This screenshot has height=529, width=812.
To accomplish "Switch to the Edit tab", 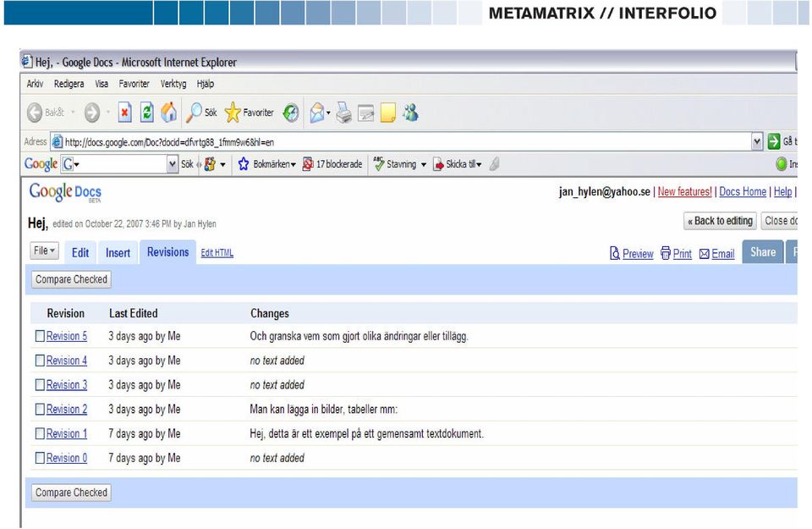I will pos(80,252).
